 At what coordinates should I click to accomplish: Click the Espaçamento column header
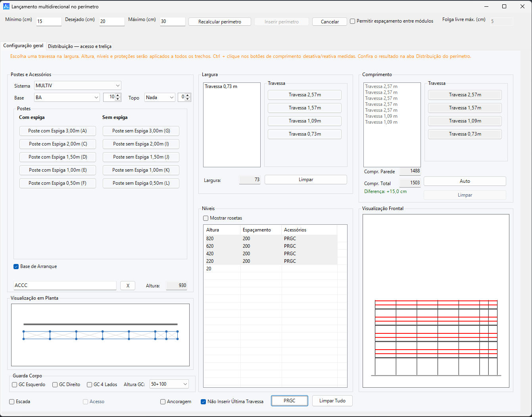[261, 230]
